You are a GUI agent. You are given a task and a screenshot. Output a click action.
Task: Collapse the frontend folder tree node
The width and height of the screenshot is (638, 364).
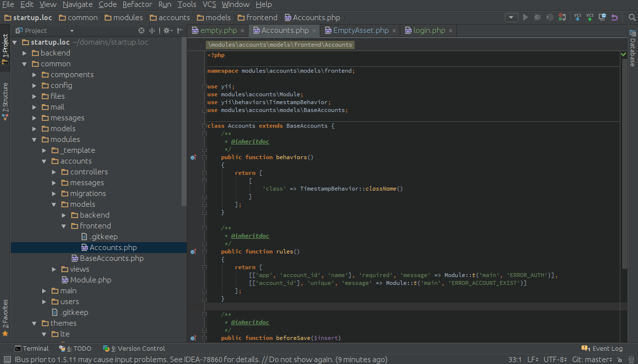pos(64,226)
